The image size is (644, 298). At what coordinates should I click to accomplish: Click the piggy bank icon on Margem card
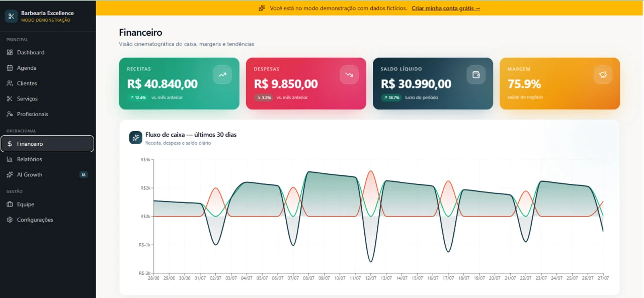click(x=603, y=74)
